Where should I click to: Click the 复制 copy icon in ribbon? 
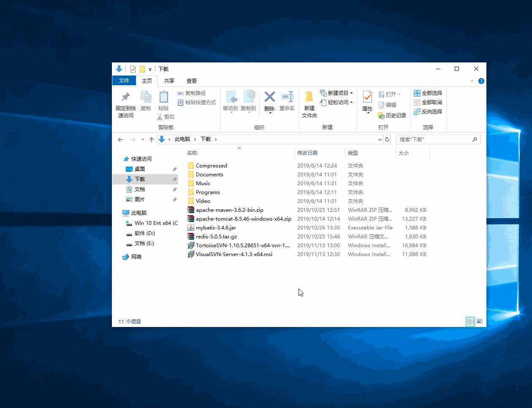146,97
